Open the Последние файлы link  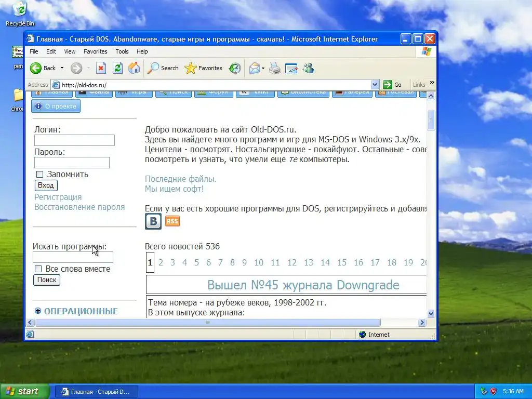pyautogui.click(x=180, y=179)
